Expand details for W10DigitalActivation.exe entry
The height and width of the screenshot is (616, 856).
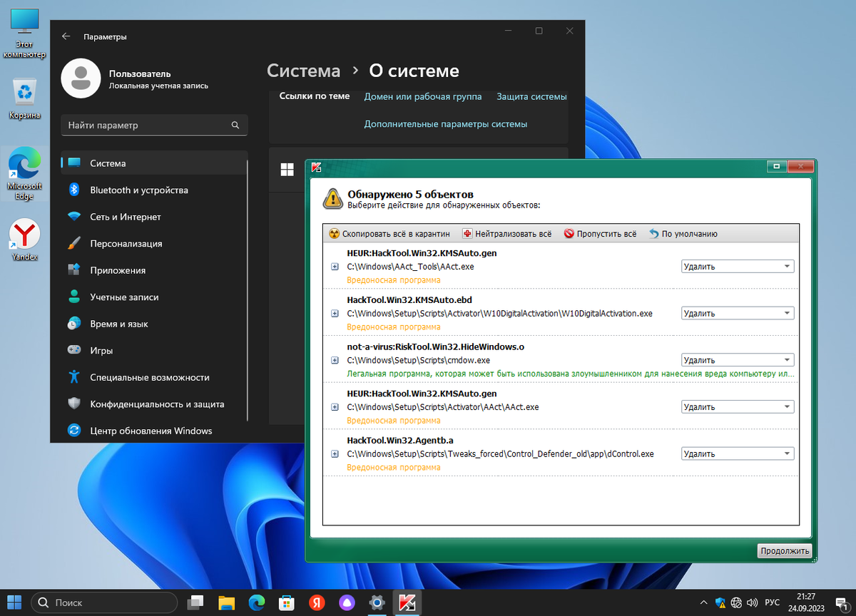pyautogui.click(x=335, y=314)
